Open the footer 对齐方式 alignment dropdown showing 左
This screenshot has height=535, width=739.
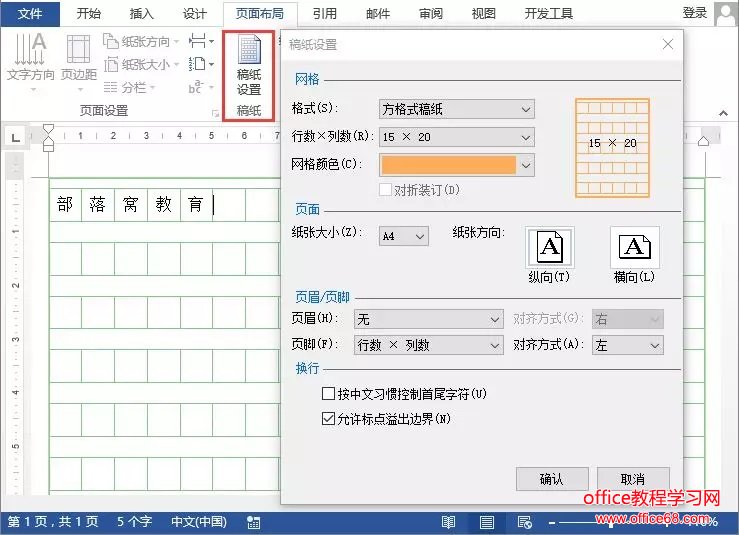[628, 345]
